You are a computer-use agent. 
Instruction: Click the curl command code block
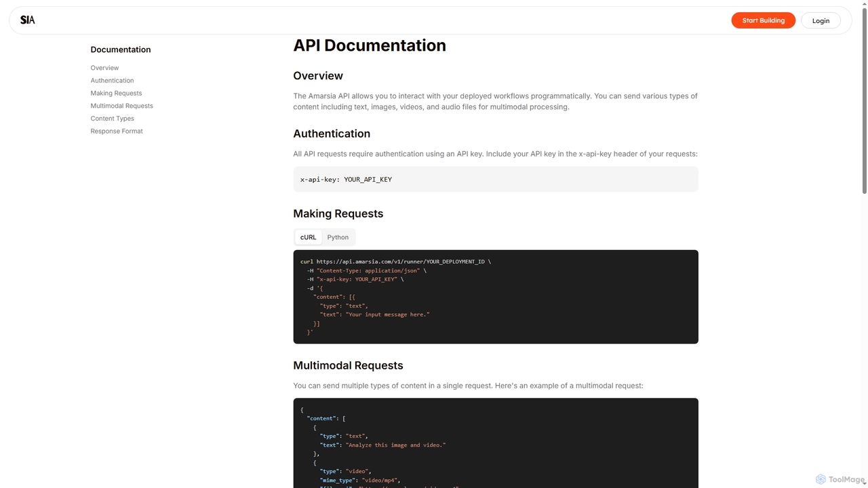pos(496,297)
